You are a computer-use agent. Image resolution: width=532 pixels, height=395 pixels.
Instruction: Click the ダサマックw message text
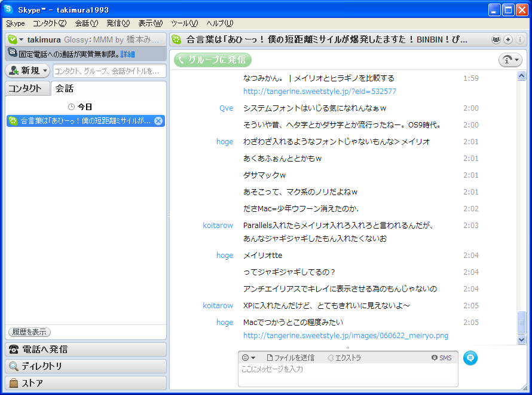(x=264, y=175)
